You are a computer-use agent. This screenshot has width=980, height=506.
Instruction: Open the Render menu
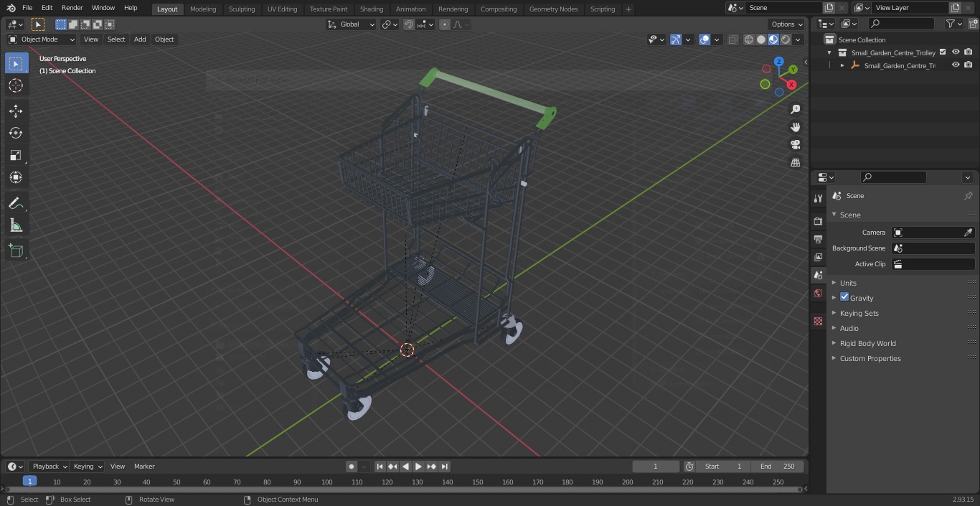click(x=72, y=8)
